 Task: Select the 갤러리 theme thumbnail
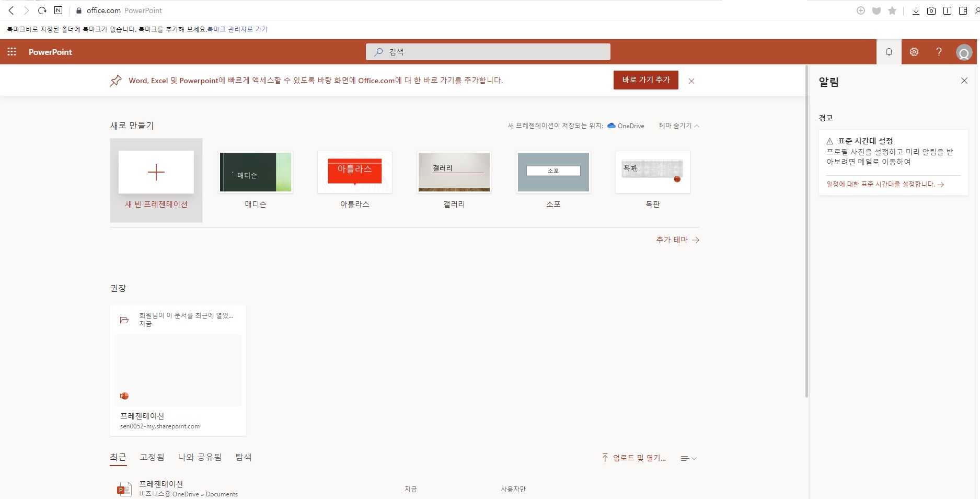[x=454, y=172]
